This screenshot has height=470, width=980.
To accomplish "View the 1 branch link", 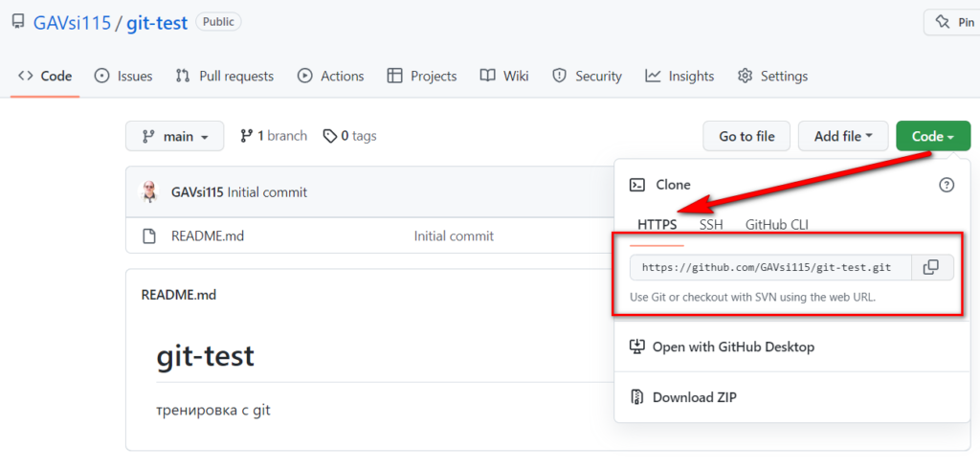I will tap(274, 136).
